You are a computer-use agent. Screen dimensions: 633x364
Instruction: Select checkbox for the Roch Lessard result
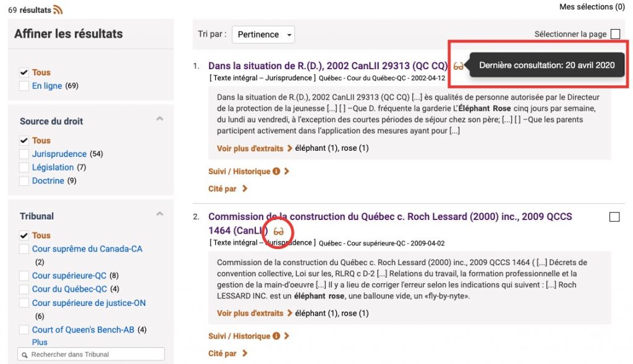point(614,217)
